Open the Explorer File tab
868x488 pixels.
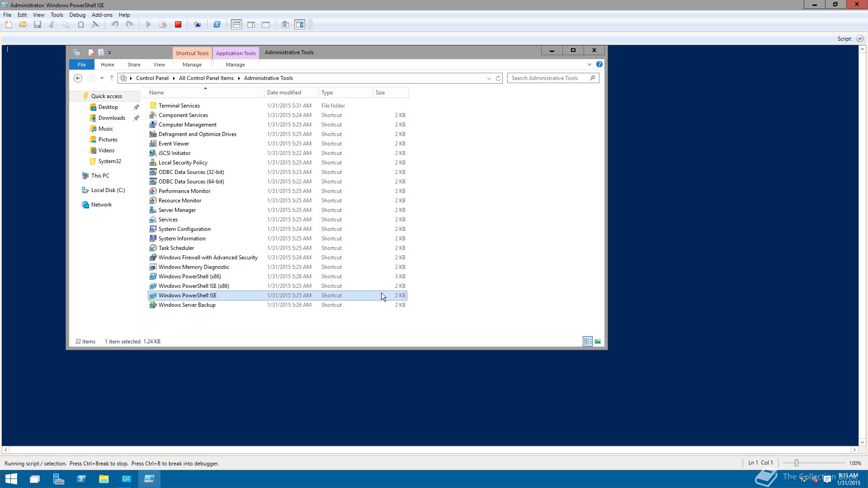tap(82, 65)
